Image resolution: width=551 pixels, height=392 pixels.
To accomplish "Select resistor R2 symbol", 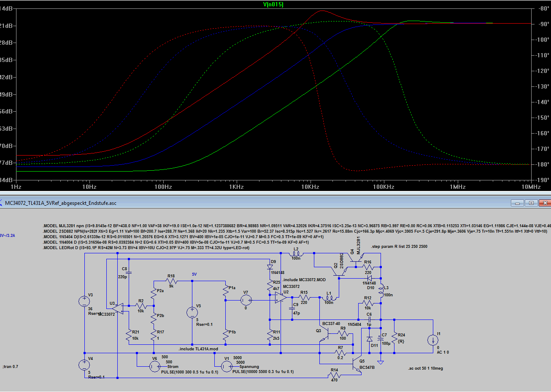I will (141, 306).
